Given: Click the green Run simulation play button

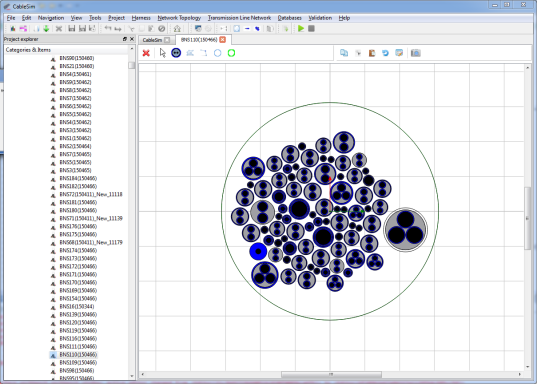Looking at the screenshot, I should [x=301, y=28].
